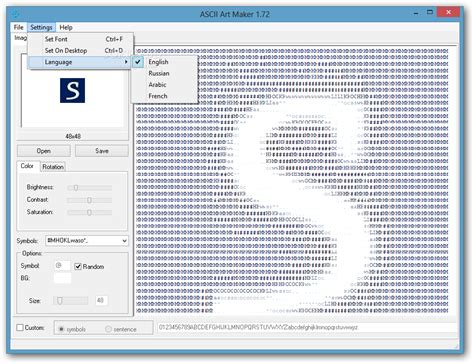Click the S image preview thumbnail
The width and height of the screenshot is (474, 364).
click(72, 90)
